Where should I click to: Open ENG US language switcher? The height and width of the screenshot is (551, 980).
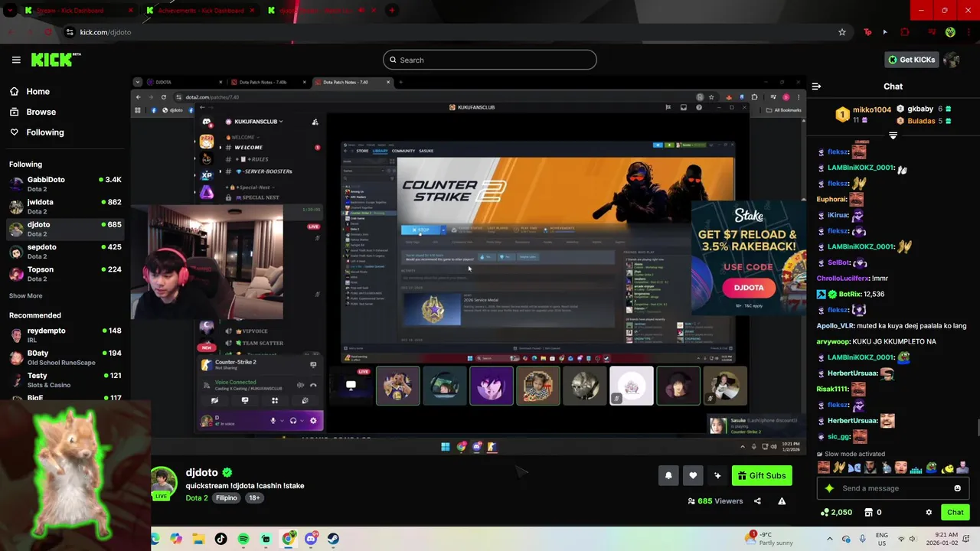tap(882, 539)
